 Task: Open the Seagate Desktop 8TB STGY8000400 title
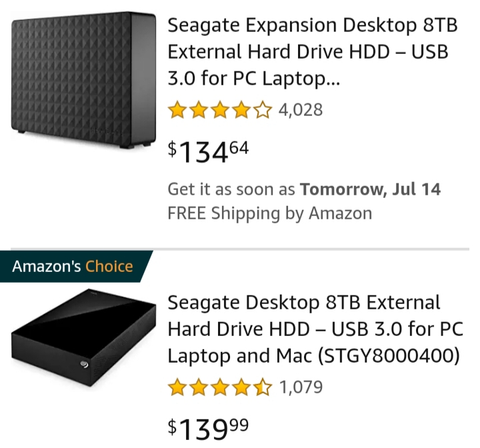(315, 329)
